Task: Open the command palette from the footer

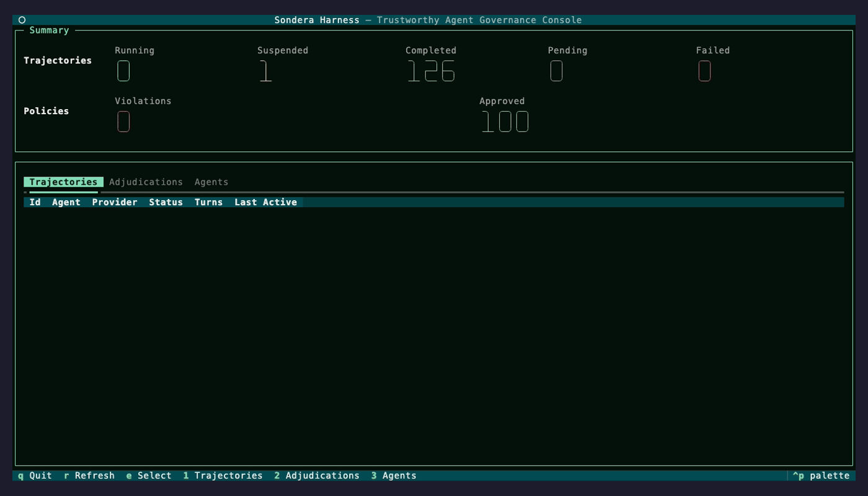Action: pyautogui.click(x=821, y=476)
